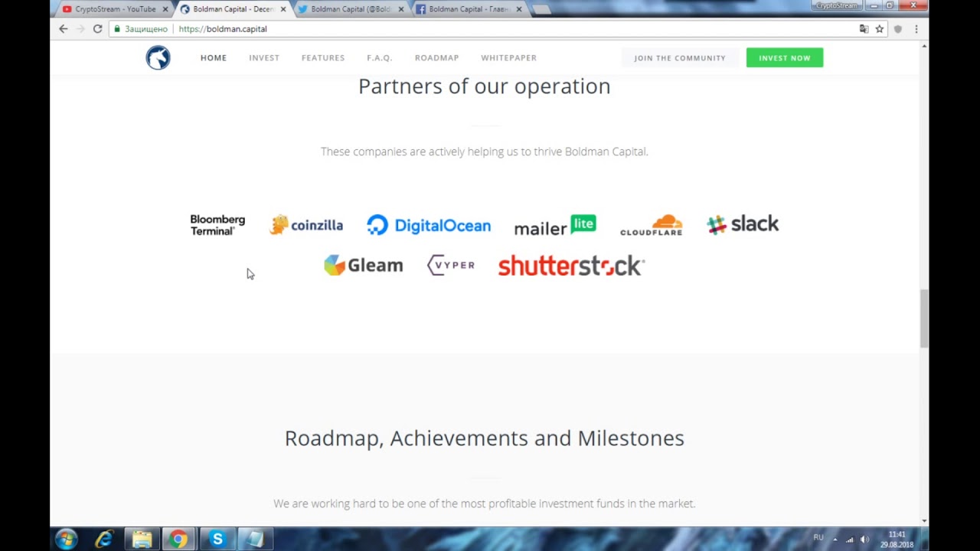
Task: Reload the page with the refresh icon
Action: pyautogui.click(x=98, y=29)
